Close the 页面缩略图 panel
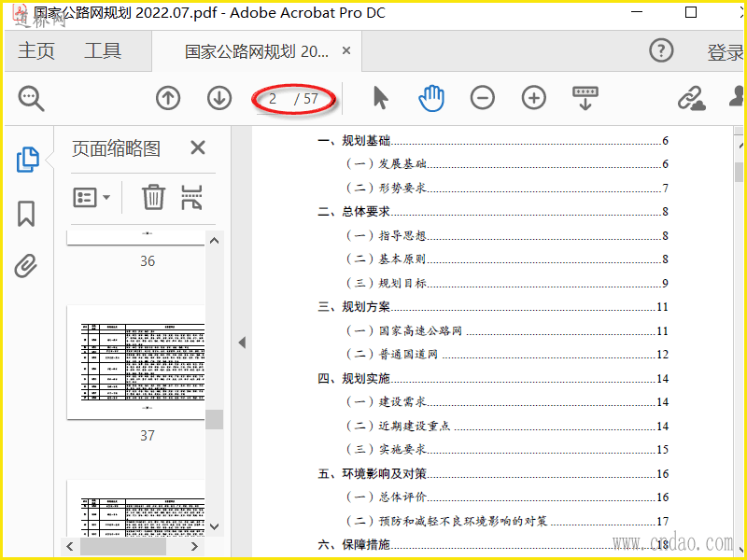This screenshot has height=560, width=747. point(198,147)
